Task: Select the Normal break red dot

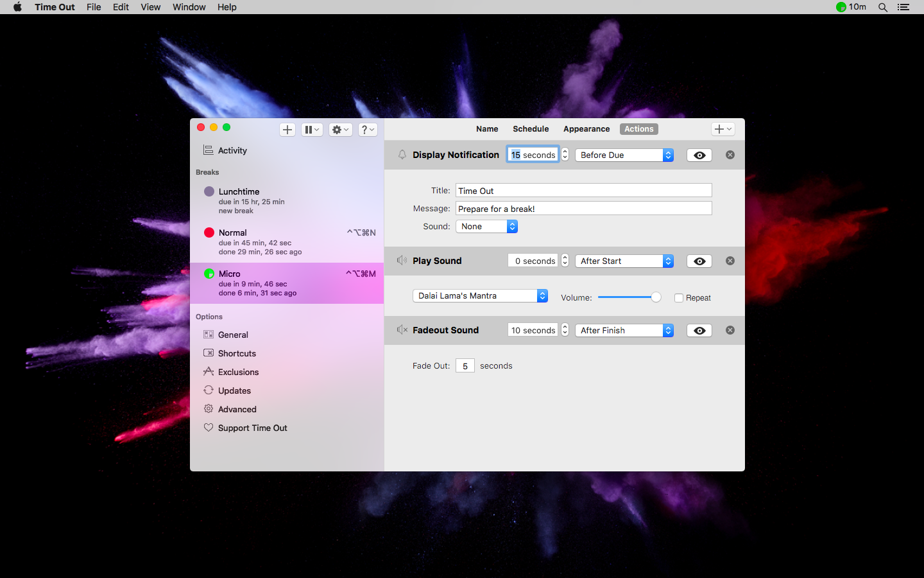Action: (x=209, y=232)
